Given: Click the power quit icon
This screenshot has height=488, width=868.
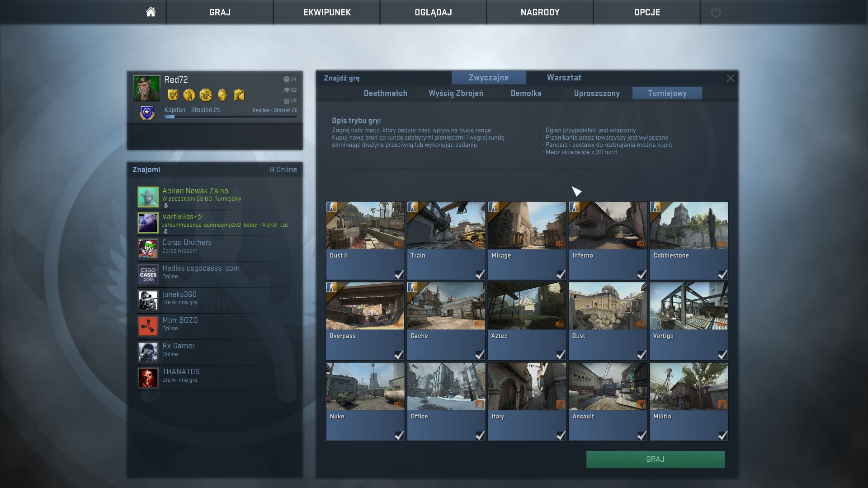Looking at the screenshot, I should point(716,12).
